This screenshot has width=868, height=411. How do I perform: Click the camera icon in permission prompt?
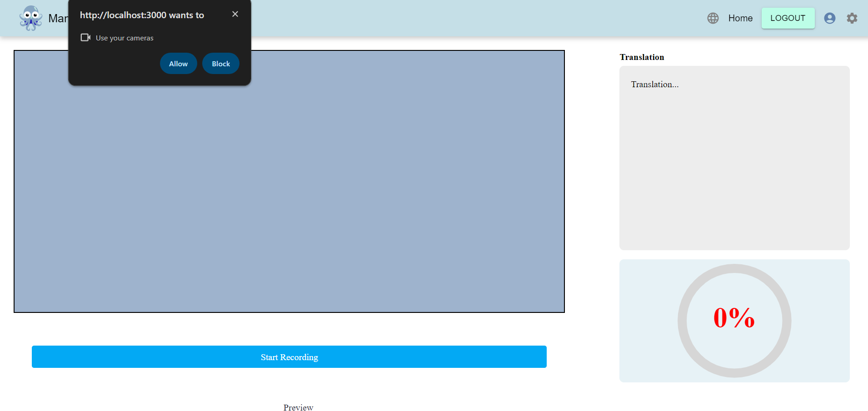point(85,38)
